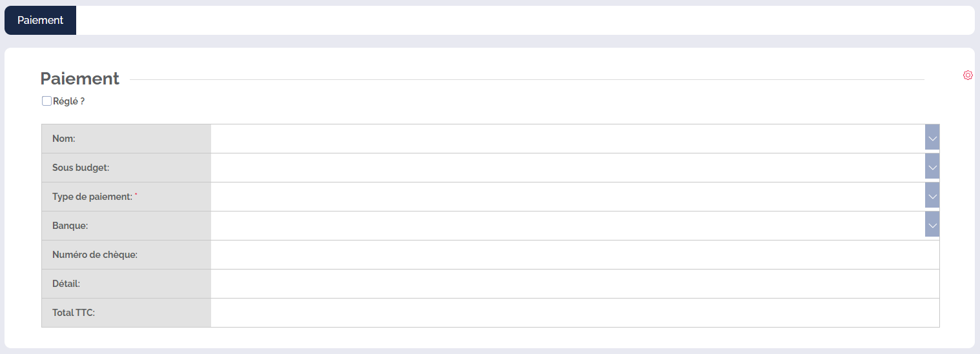This screenshot has height=354, width=980.
Task: Open the settings gear icon
Action: pyautogui.click(x=968, y=75)
